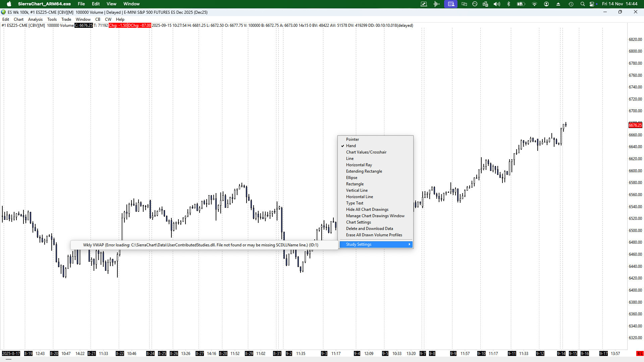The width and height of the screenshot is (644, 362).
Task: Click Wkly VWAP error study entry
Action: point(201,245)
